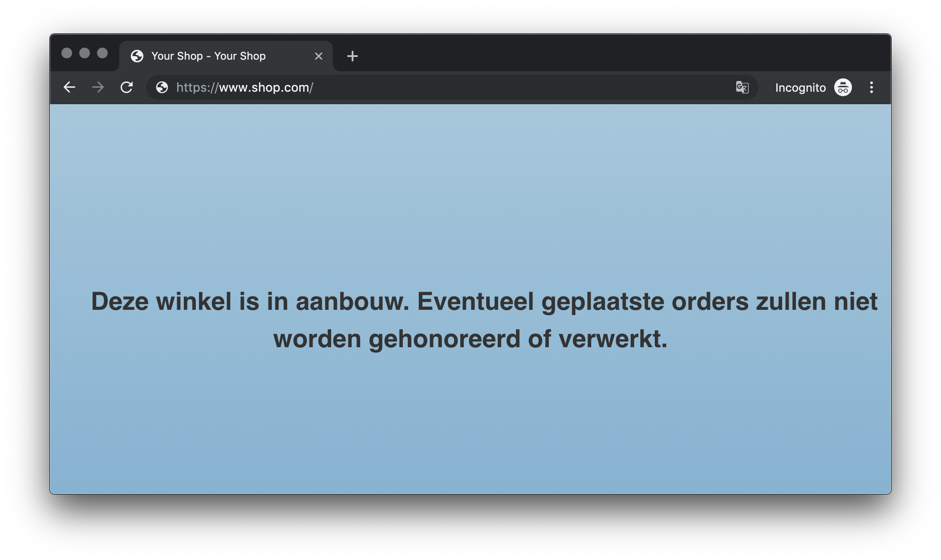Click the Incognito mode icon
This screenshot has height=560, width=941.
[x=842, y=87]
